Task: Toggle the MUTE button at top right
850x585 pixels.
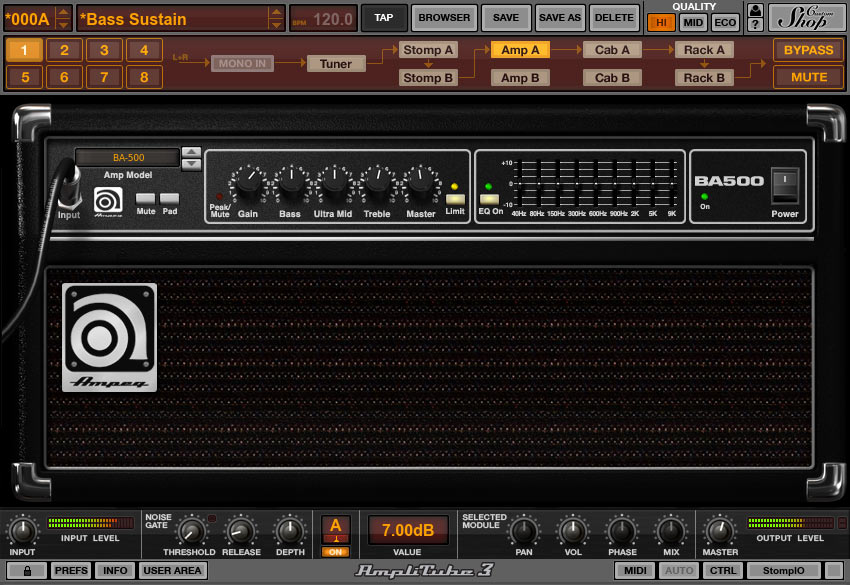Action: click(808, 77)
